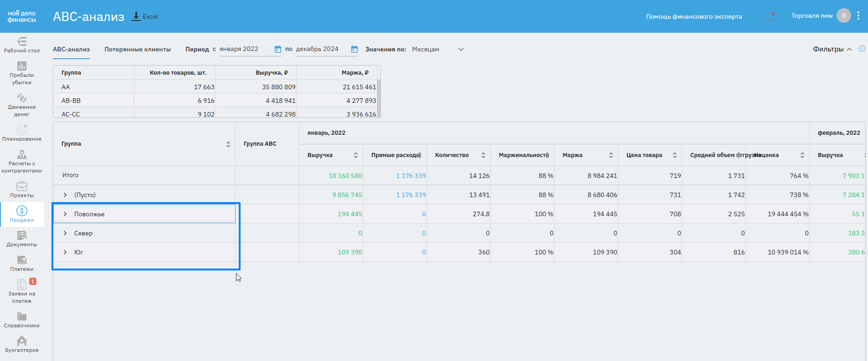The height and width of the screenshot is (361, 868).
Task: Click the notification bell icon
Action: click(x=770, y=16)
